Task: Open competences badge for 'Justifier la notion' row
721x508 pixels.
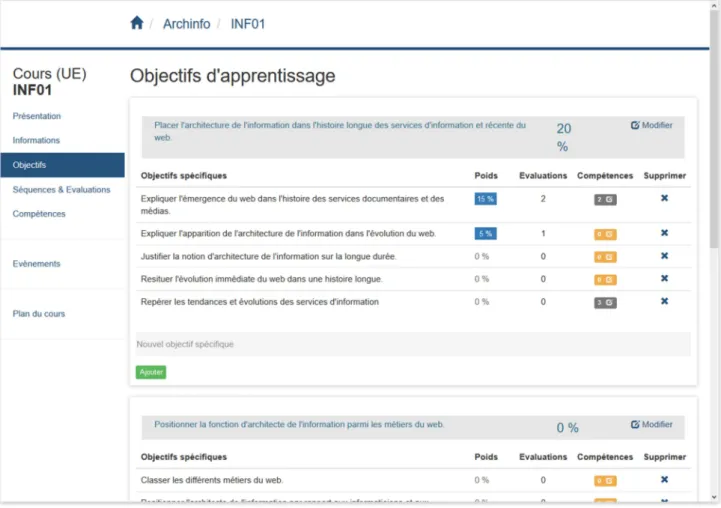Action: [605, 257]
